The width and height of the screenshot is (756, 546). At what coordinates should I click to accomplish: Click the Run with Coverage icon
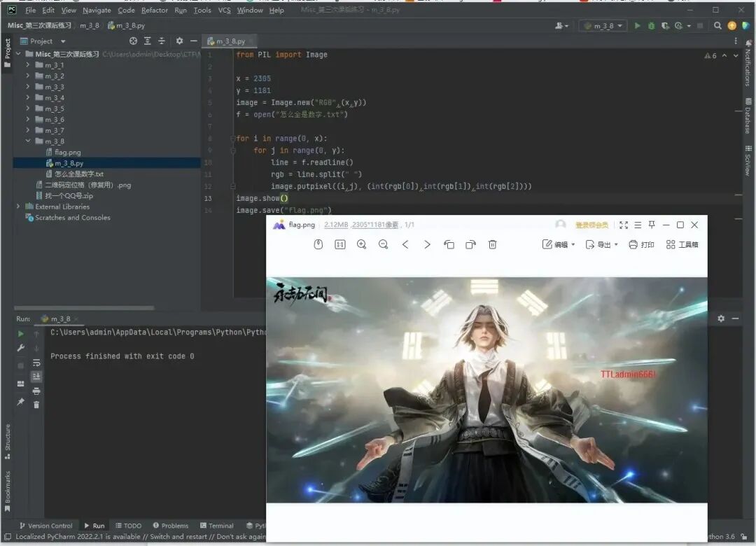click(x=666, y=26)
